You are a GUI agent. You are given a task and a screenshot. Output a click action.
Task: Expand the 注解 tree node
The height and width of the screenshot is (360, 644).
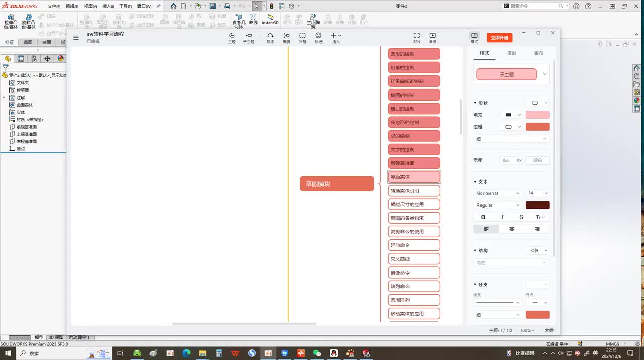tap(4, 98)
